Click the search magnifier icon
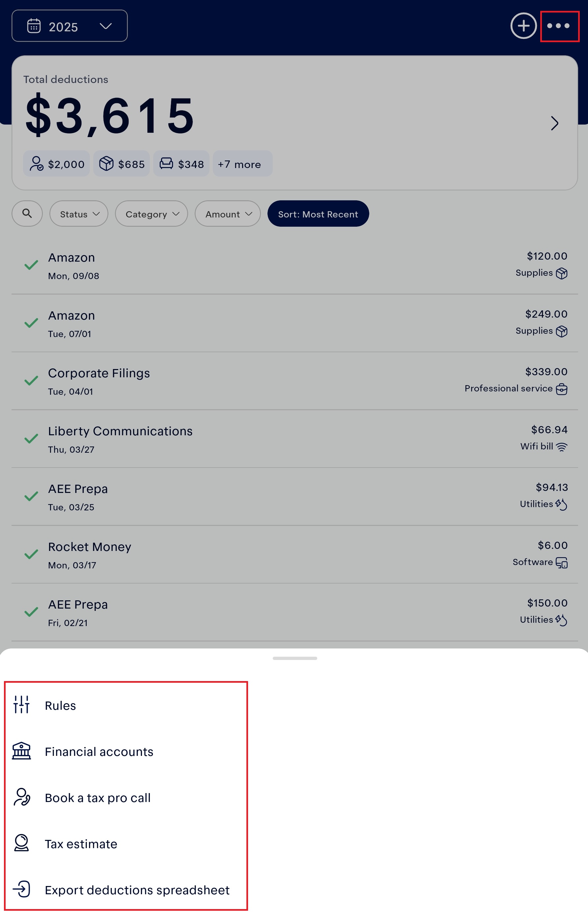The width and height of the screenshot is (588, 916). 27,214
